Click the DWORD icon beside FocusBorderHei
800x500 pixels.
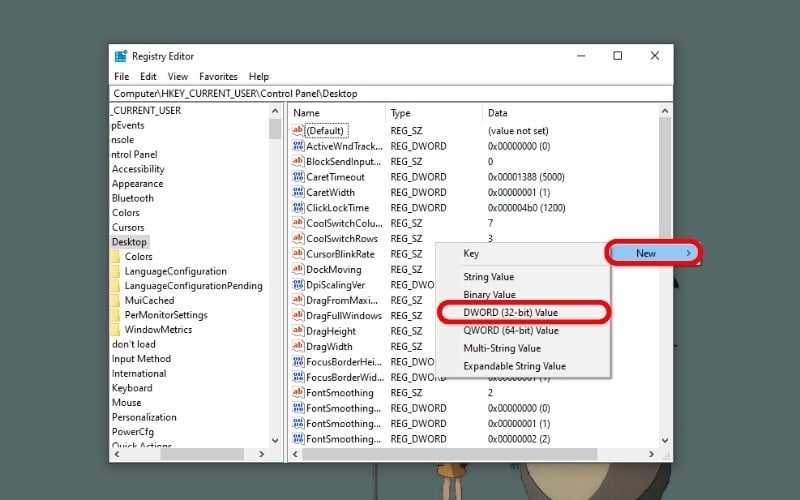(298, 362)
